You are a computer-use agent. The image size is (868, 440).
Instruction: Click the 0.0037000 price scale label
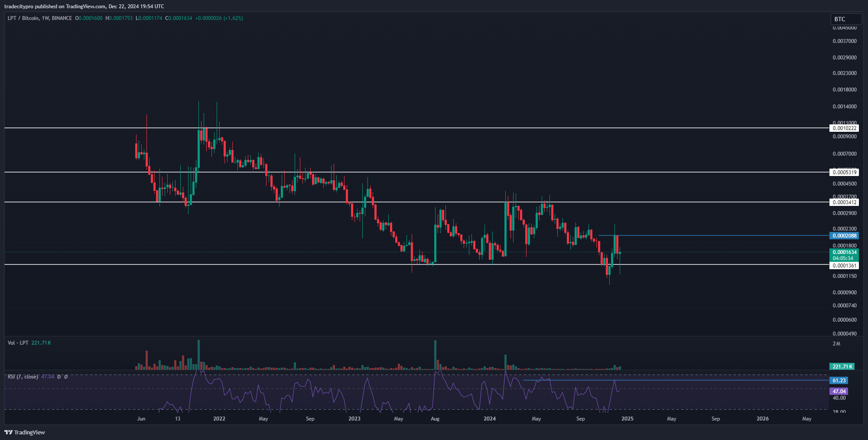(x=845, y=41)
